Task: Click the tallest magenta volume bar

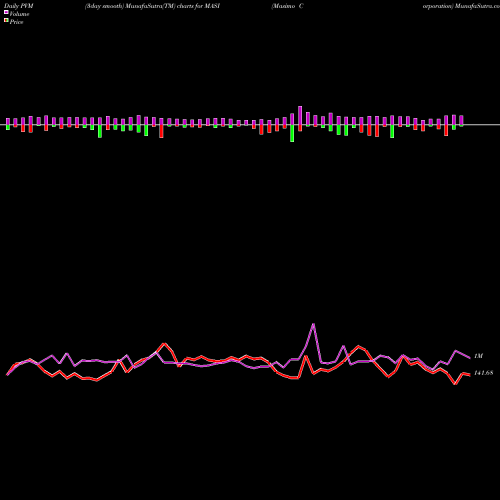Action: pos(300,116)
